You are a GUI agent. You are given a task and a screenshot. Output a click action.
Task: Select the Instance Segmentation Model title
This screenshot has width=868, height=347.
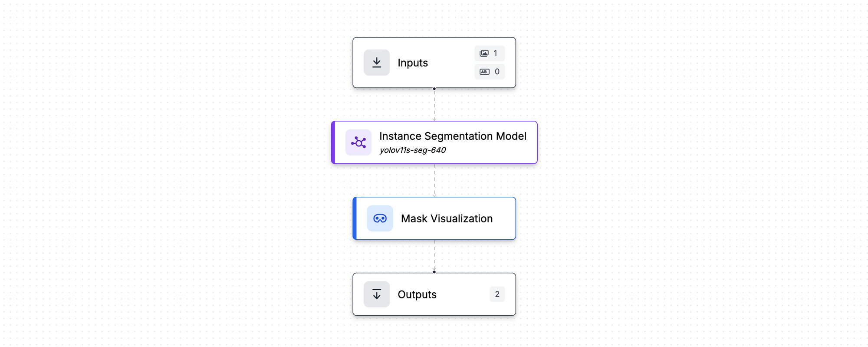click(453, 136)
